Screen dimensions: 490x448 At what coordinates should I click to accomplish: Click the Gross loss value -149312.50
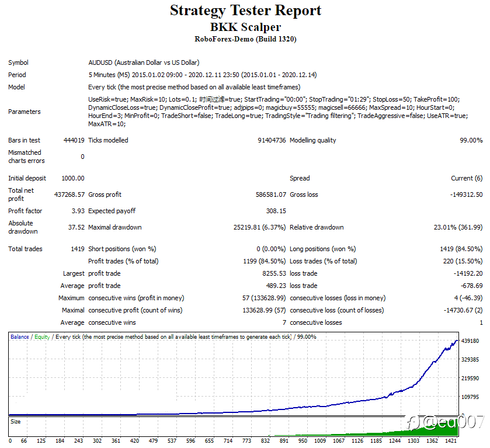click(466, 195)
